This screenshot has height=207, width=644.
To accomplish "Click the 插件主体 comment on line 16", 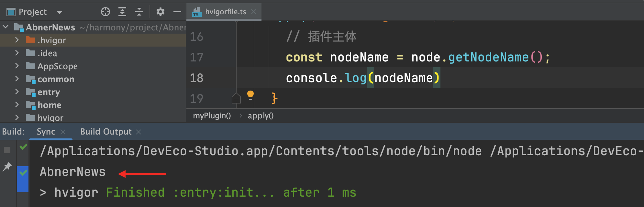I will point(332,37).
